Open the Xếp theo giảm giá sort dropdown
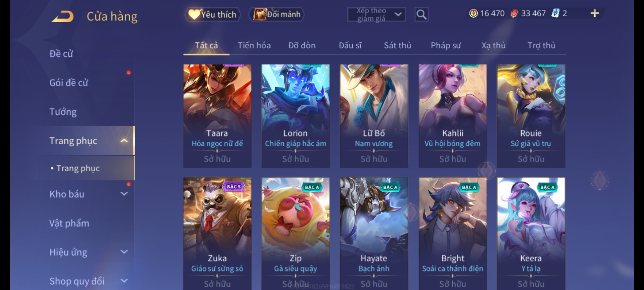Image resolution: width=644 pixels, height=290 pixels. click(376, 15)
